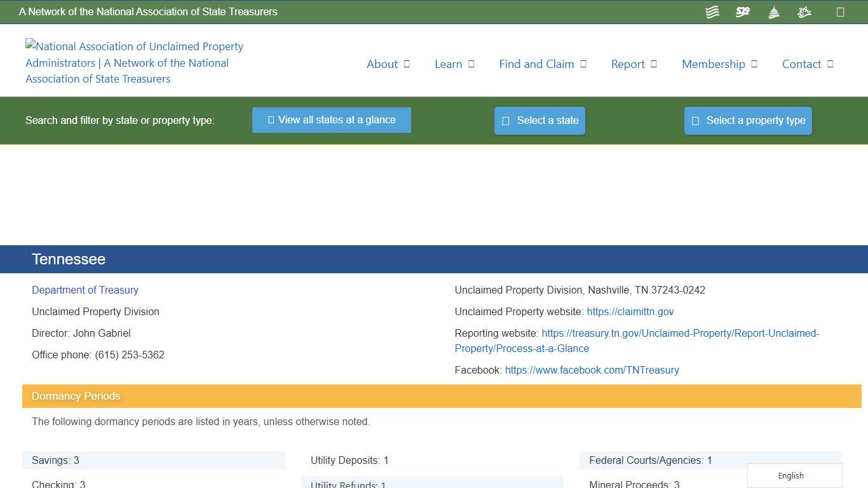Open the Contact menu
The height and width of the screenshot is (488, 868).
(807, 64)
